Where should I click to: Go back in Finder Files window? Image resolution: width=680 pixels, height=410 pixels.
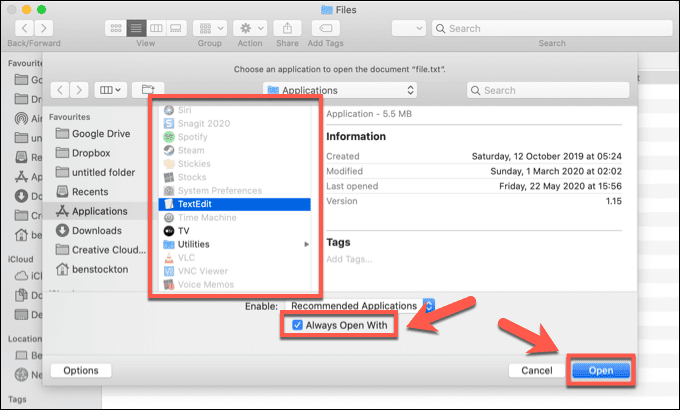pos(25,28)
